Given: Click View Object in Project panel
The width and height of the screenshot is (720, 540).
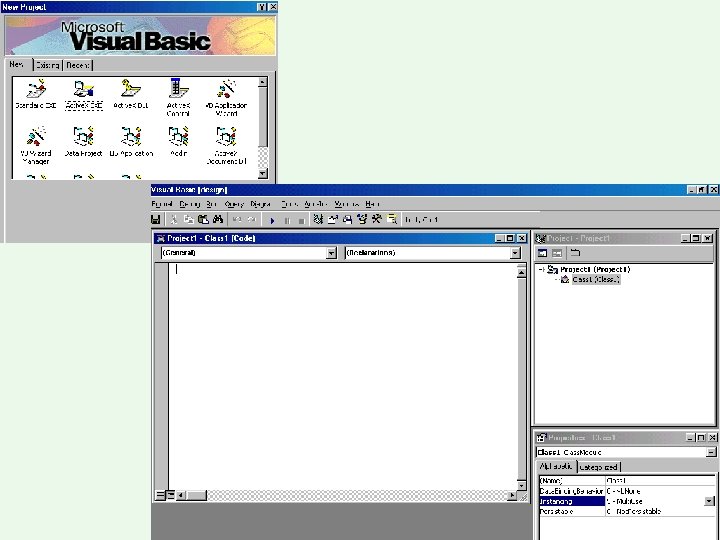Looking at the screenshot, I should tap(557, 253).
